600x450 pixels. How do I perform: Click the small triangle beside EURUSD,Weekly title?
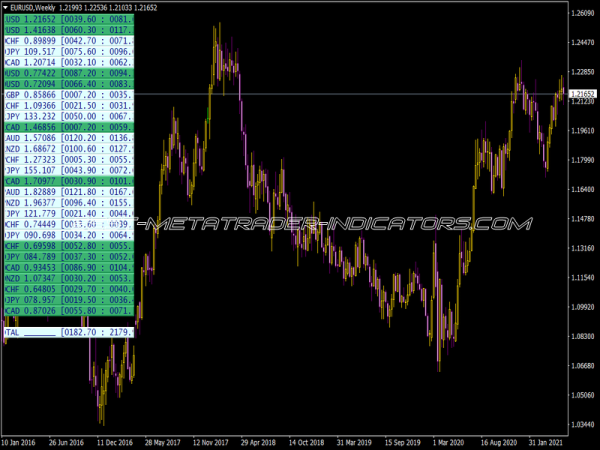pos(6,6)
